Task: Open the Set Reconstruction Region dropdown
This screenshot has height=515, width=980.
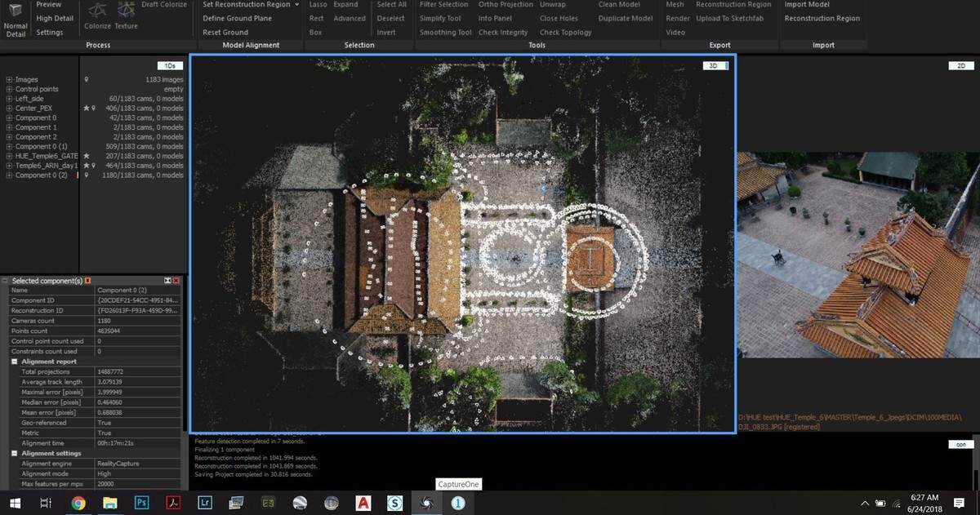Action: coord(251,5)
